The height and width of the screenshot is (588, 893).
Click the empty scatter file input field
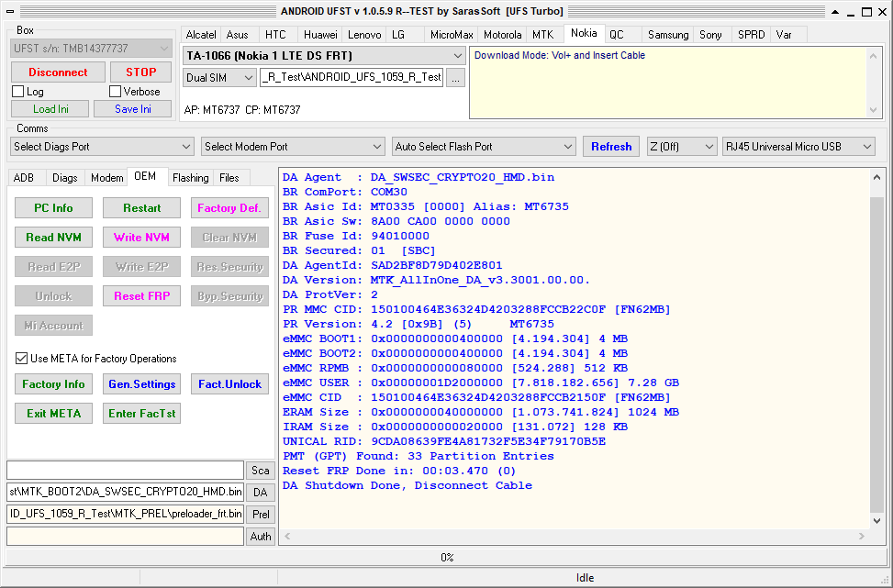click(126, 471)
